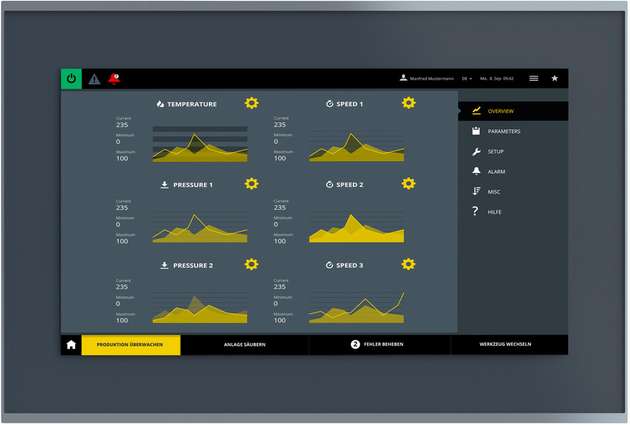Expand the DE language dropdown
Image resolution: width=630 pixels, height=425 pixels.
pos(466,78)
